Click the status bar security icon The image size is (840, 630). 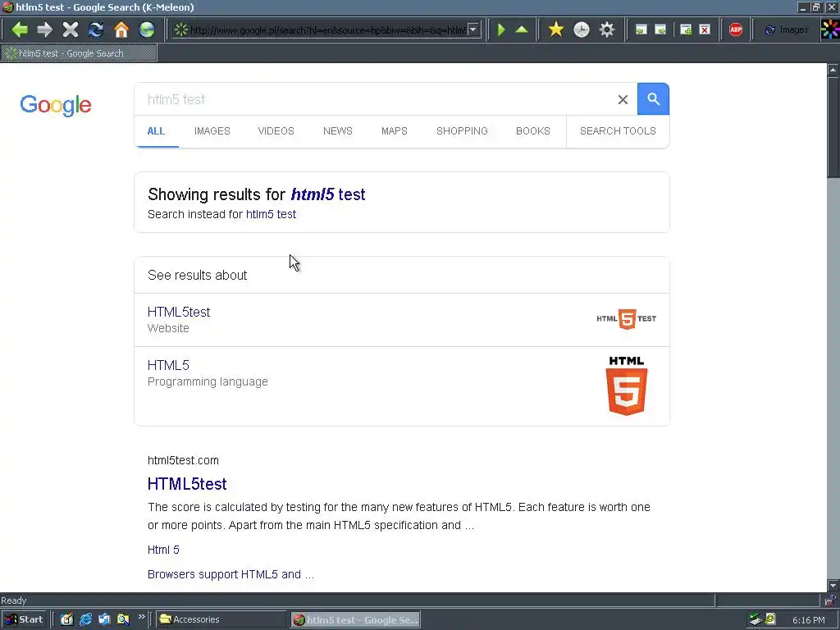(x=829, y=600)
